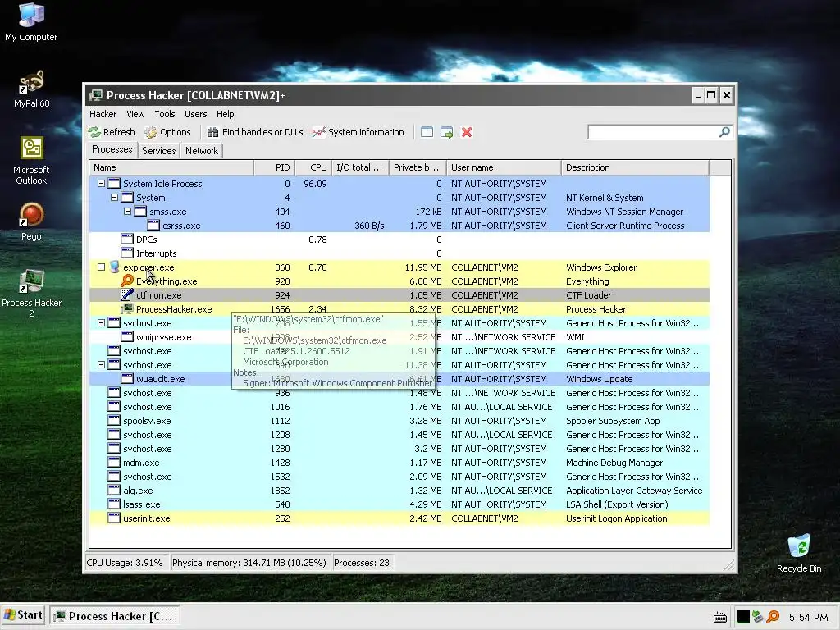Open Process Hacker 2 desktop shortcut

[31, 294]
